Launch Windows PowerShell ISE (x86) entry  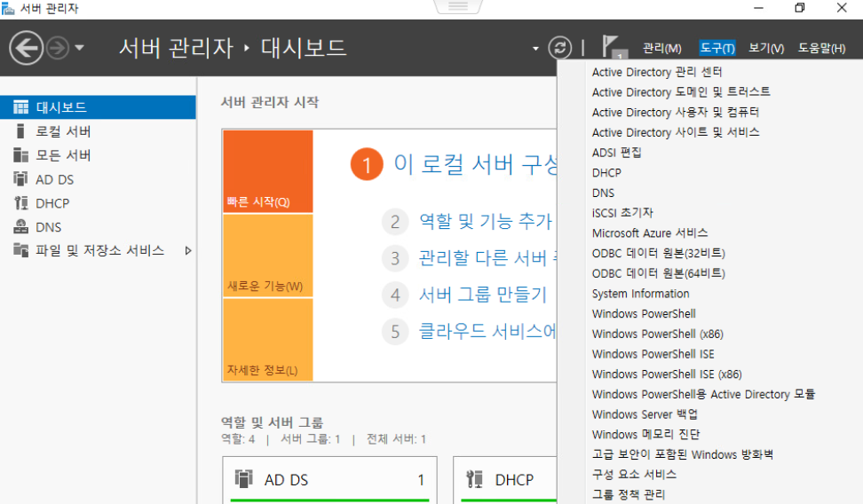(x=667, y=374)
